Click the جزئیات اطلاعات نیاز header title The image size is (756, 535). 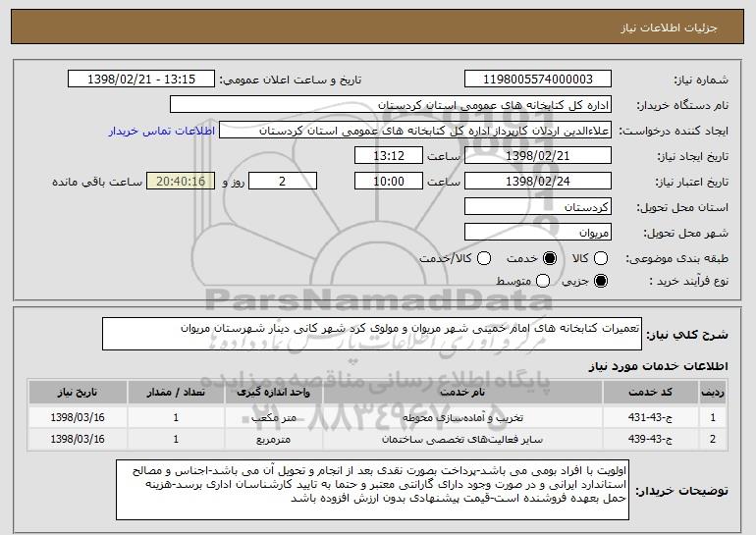(x=669, y=27)
